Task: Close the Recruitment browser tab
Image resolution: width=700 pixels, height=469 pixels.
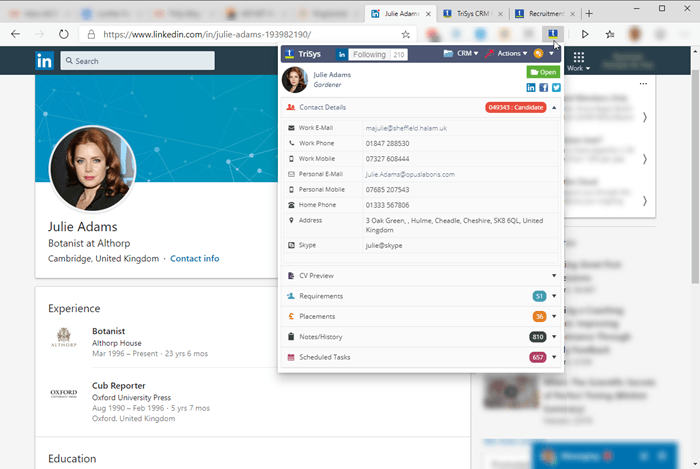Action: pos(572,14)
